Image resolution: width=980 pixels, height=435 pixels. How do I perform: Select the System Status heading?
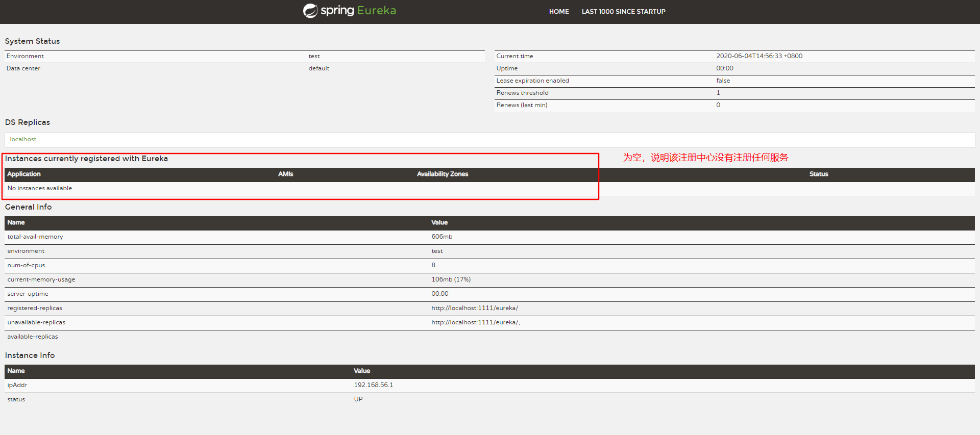point(32,41)
